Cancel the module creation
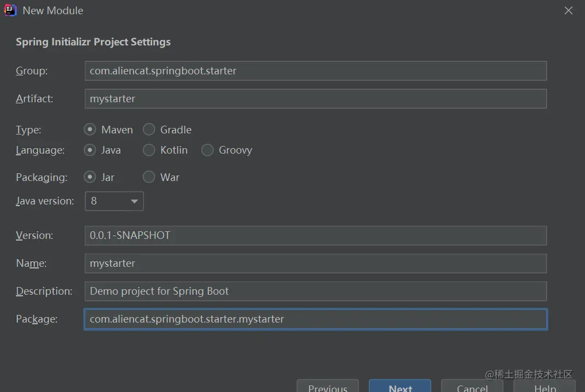The image size is (585, 392). click(x=472, y=386)
